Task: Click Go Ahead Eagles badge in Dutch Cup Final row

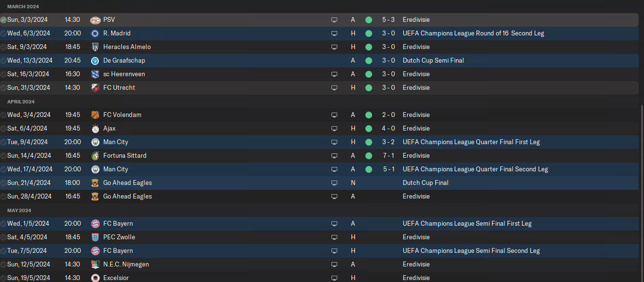Action: click(x=95, y=183)
